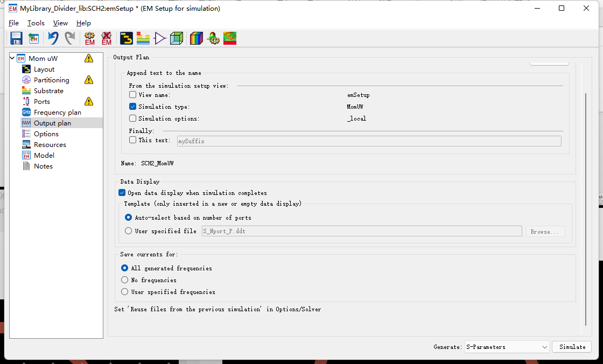Open the View menu
Image resolution: width=603 pixels, height=364 pixels.
(x=60, y=23)
